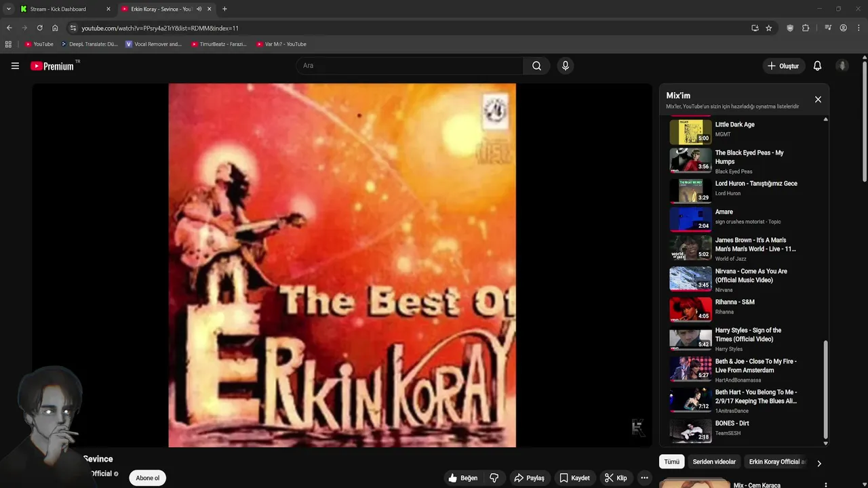This screenshot has height=488, width=868.
Task: Open options for Mix - Cem Karaca
Action: pyautogui.click(x=825, y=485)
